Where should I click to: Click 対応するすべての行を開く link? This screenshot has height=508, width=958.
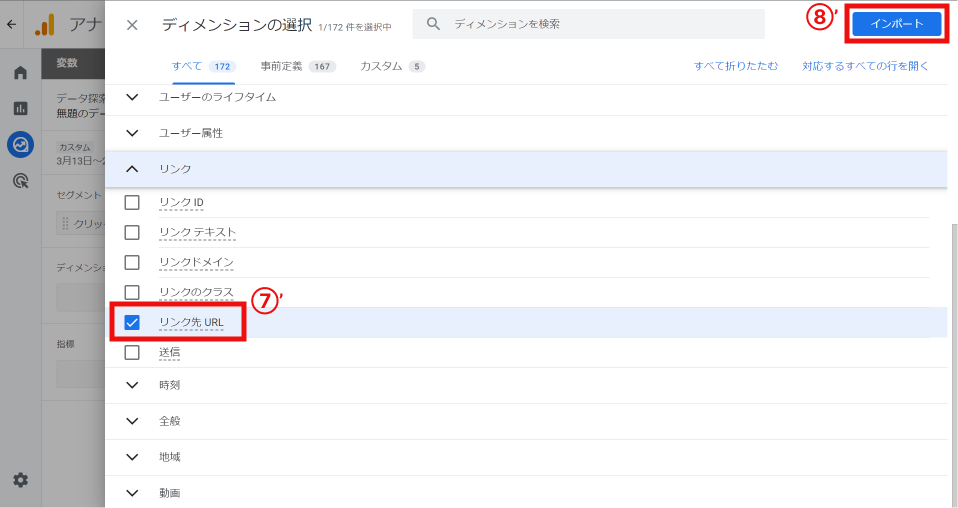coord(865,66)
